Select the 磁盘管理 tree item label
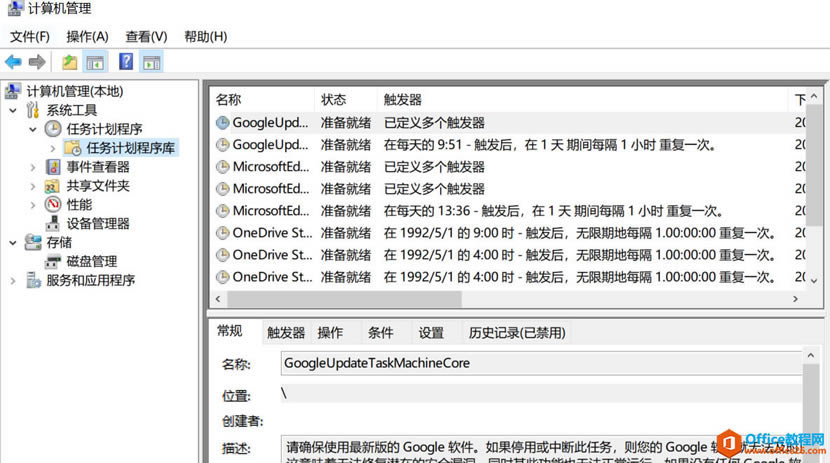 [92, 261]
